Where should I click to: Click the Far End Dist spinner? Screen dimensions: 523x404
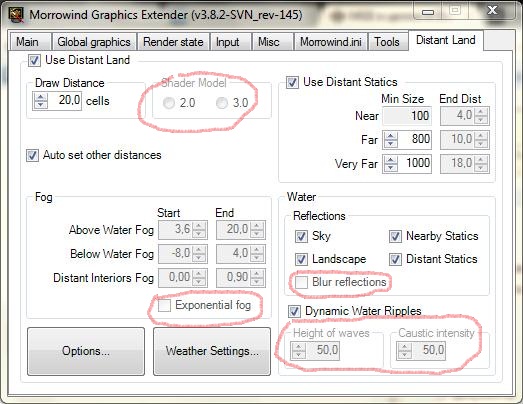point(481,139)
